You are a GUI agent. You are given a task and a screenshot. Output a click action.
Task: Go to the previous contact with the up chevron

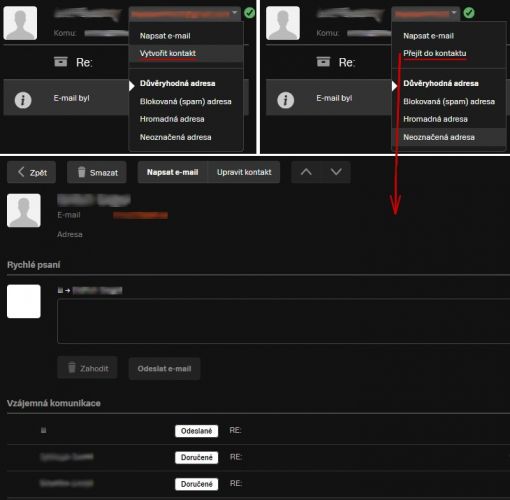pyautogui.click(x=306, y=172)
